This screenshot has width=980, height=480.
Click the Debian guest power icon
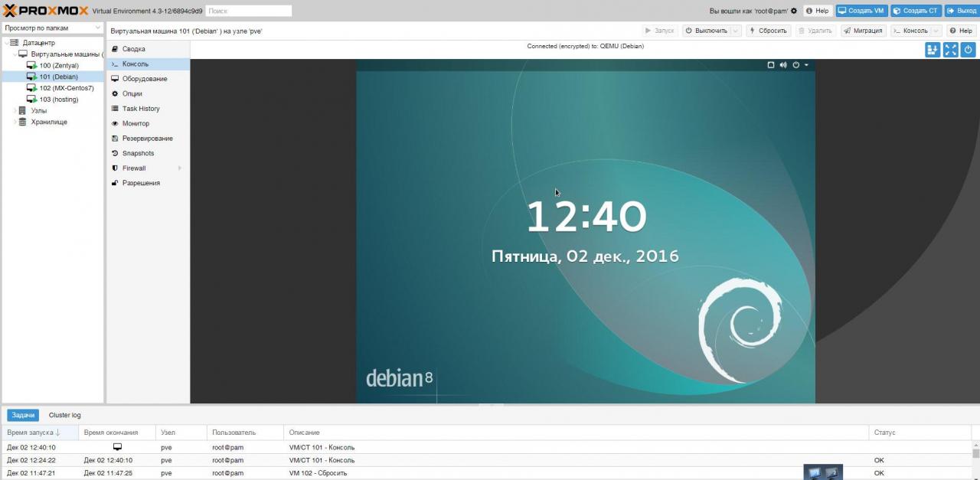coord(796,65)
